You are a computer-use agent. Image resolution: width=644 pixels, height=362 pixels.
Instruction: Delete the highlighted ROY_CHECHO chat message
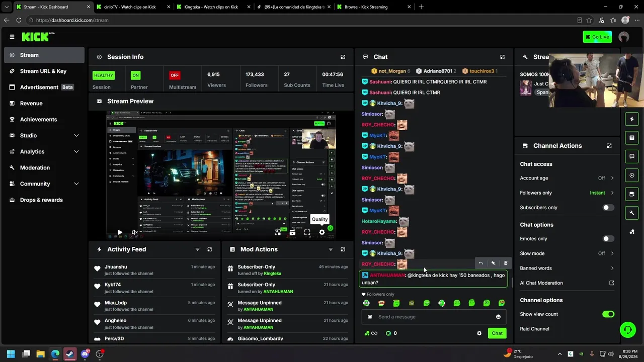tap(506, 263)
